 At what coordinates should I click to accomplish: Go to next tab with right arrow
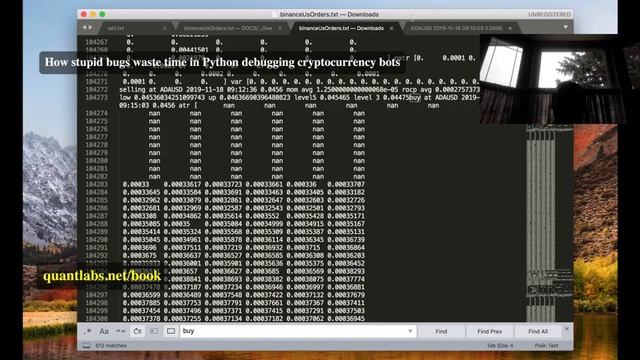pos(90,27)
